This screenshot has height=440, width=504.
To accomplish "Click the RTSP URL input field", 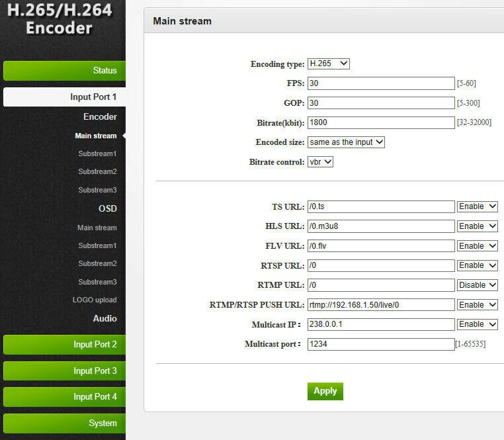I will pos(381,265).
